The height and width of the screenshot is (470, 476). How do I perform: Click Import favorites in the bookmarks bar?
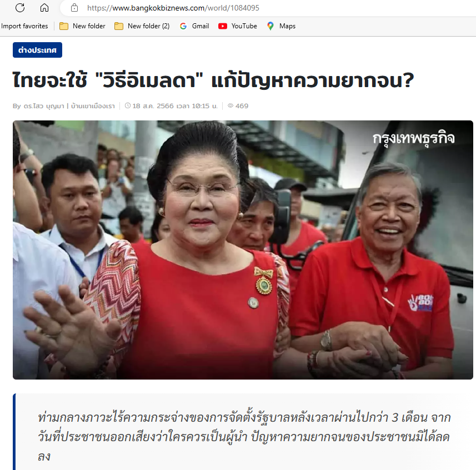click(24, 26)
